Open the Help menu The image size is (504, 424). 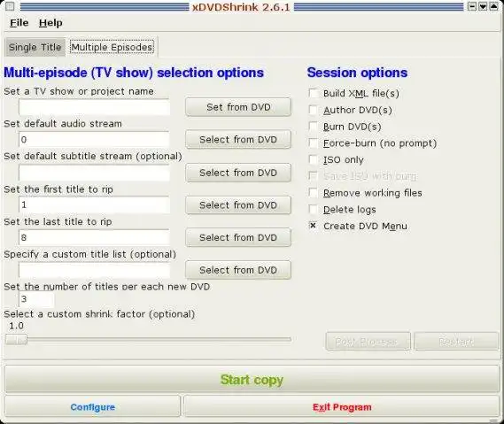click(50, 23)
